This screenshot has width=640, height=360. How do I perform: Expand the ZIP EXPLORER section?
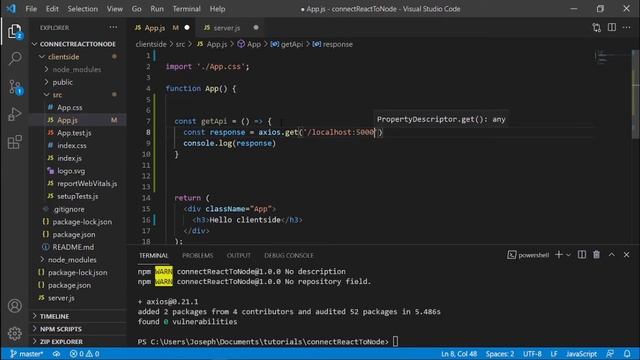[x=61, y=342]
